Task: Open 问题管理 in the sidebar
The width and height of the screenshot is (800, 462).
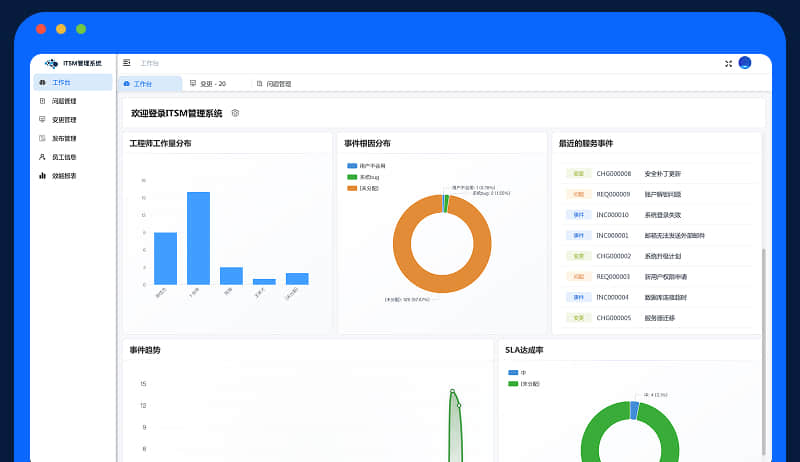Action: (x=64, y=101)
